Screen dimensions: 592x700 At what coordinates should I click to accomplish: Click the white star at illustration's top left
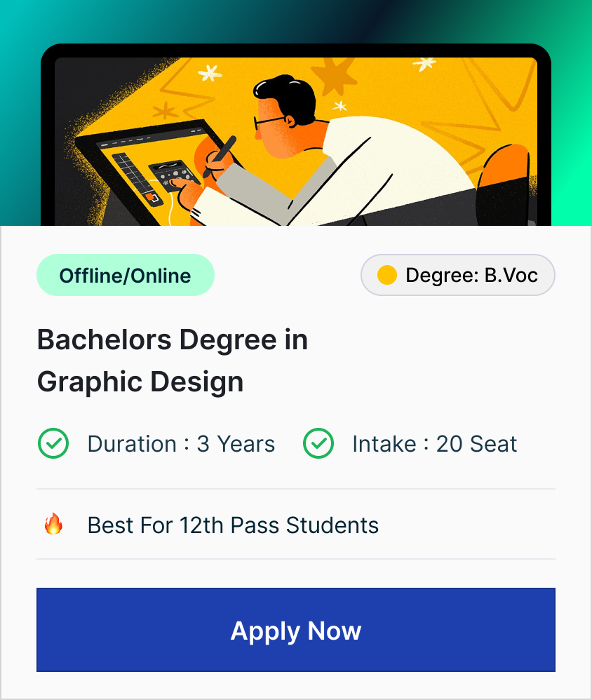[209, 72]
